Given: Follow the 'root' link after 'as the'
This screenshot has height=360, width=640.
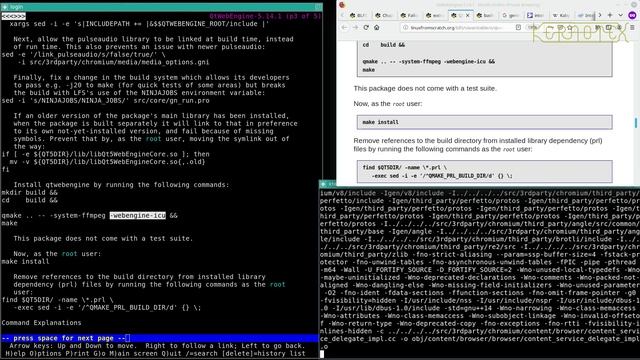Looking at the screenshot, I should [153, 139].
